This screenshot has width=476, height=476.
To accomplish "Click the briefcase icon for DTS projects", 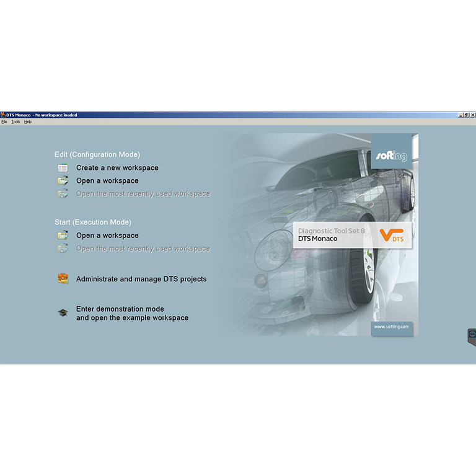I will click(x=63, y=279).
